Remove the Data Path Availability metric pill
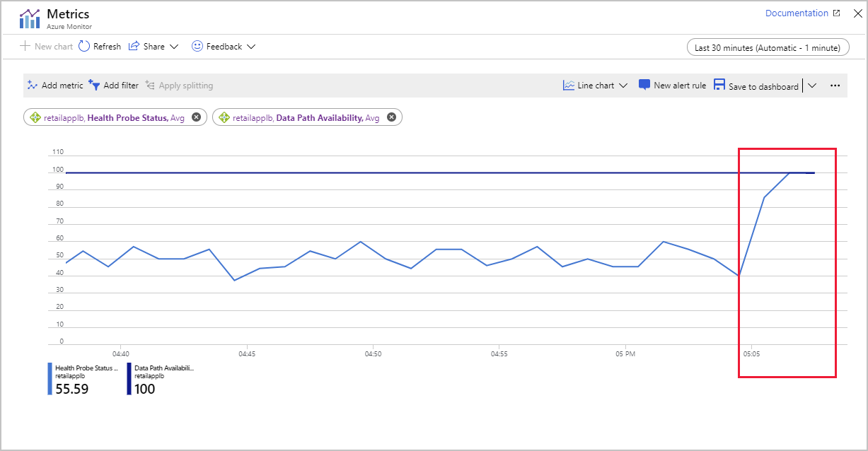Screen dimensions: 868x451 (391, 118)
